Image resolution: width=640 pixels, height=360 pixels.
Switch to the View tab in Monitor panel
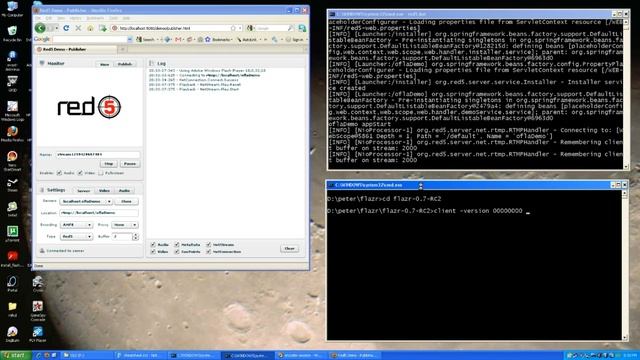click(104, 64)
